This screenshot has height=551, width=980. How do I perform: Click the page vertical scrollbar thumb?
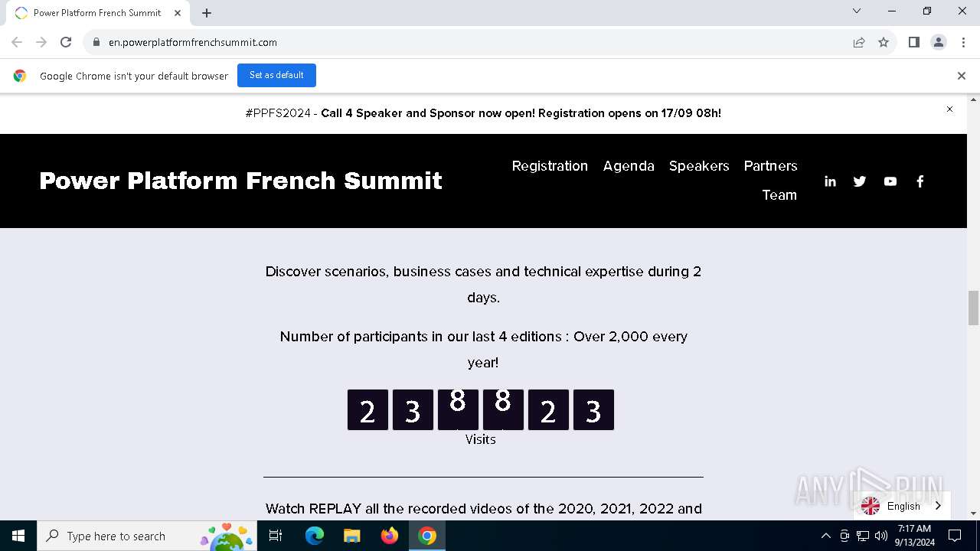(x=973, y=308)
